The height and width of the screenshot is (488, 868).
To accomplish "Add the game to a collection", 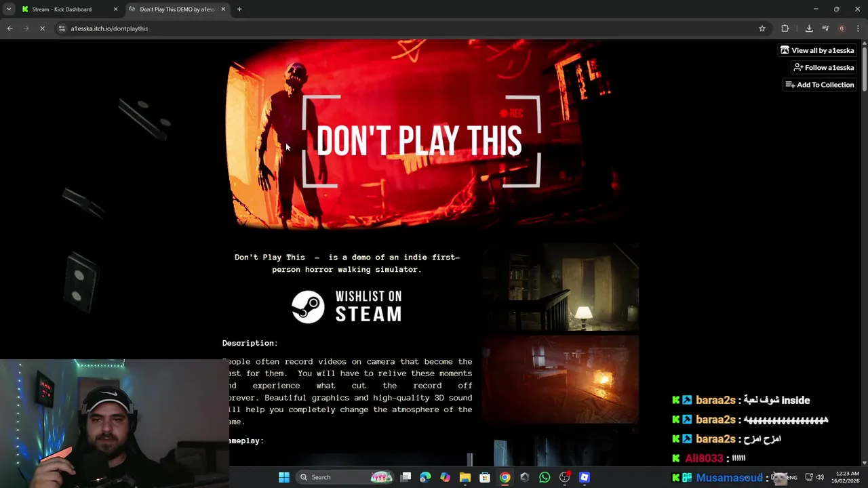I will (819, 85).
